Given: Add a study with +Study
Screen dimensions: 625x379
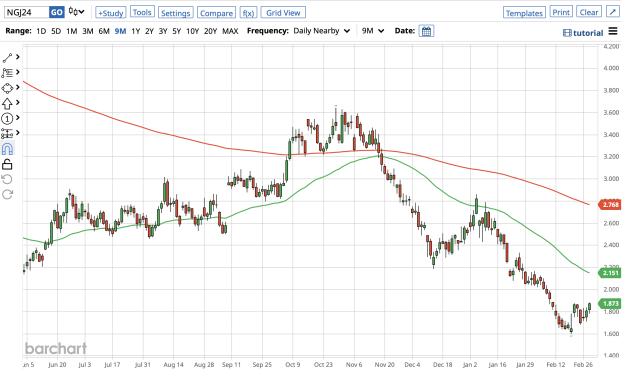Looking at the screenshot, I should (x=110, y=13).
